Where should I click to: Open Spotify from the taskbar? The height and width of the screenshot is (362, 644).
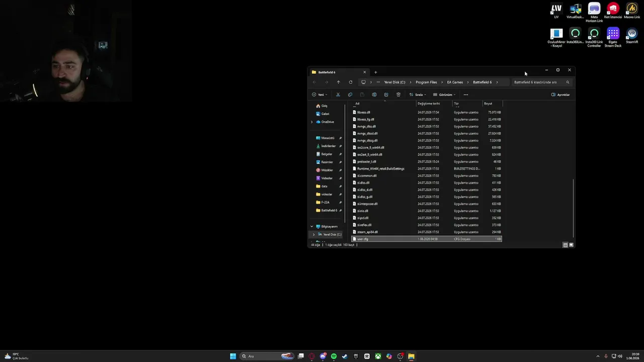[334, 356]
